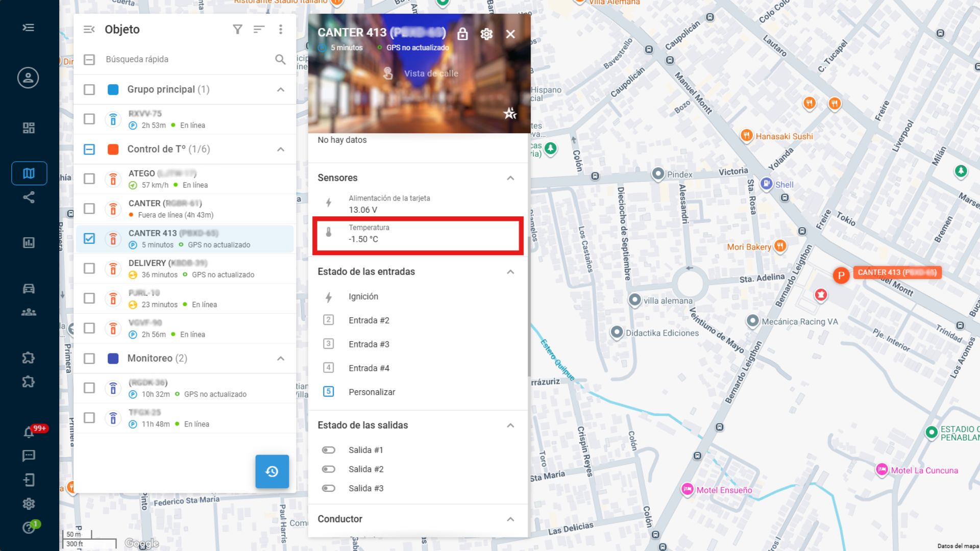Select the map view in left sidebar
980x551 pixels.
pos(29,173)
